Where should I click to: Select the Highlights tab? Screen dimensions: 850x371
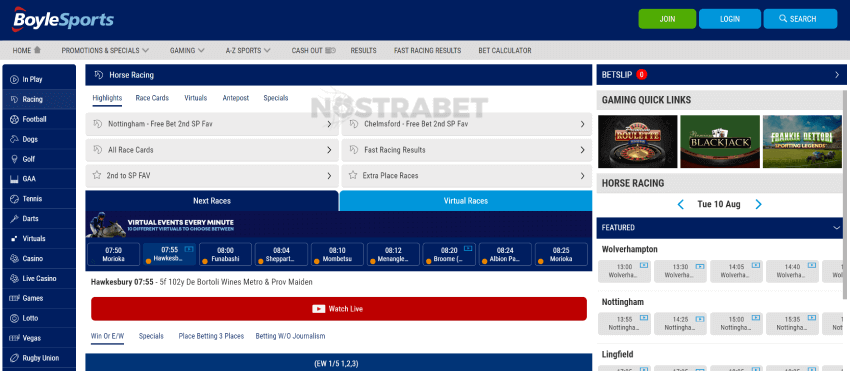point(107,98)
